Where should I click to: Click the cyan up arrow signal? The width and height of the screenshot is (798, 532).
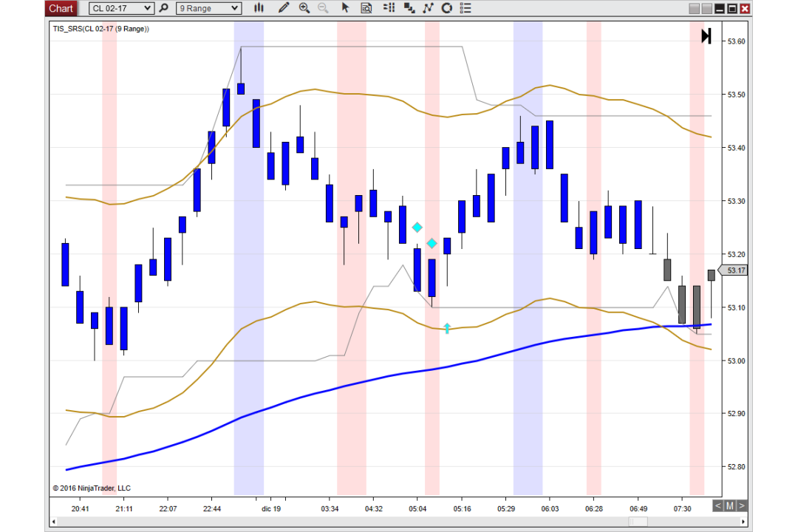pos(447,328)
